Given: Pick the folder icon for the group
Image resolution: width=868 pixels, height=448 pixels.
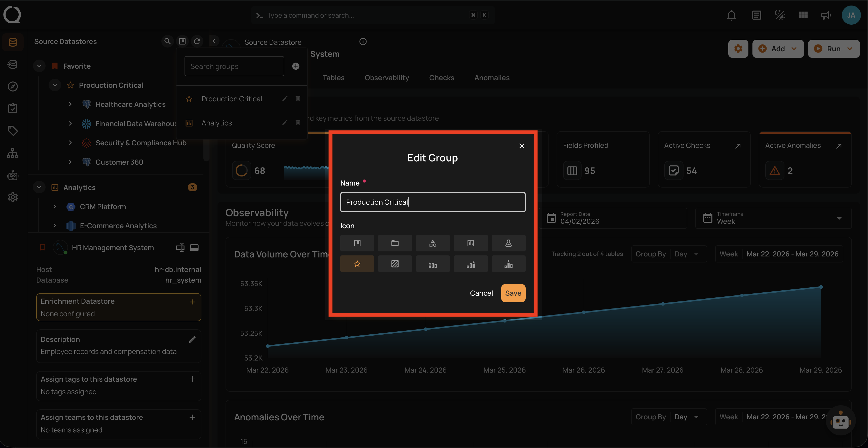Looking at the screenshot, I should tap(394, 243).
